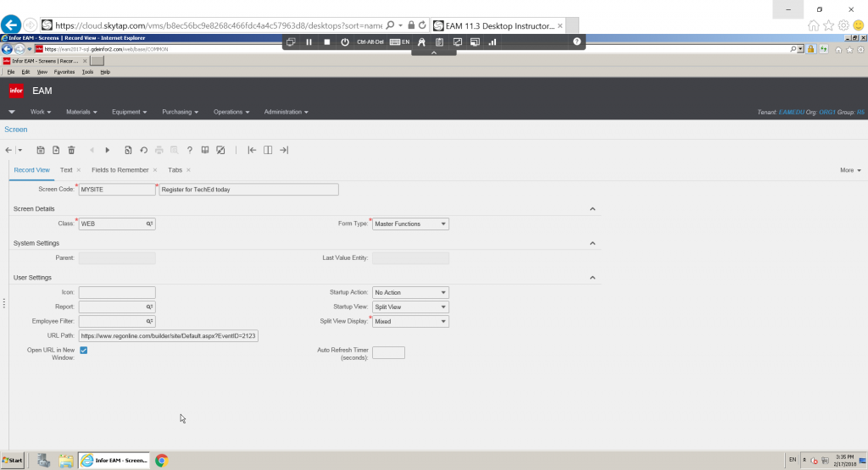868x470 pixels.
Task: Collapse the Skytap toolbar with up chevron
Action: coord(434,53)
